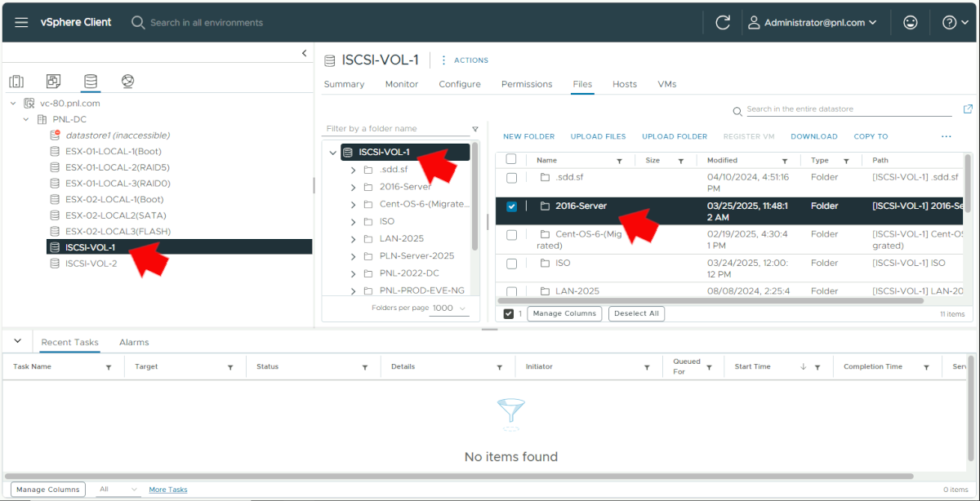Uncheck the 2016-Server row checkbox
980x501 pixels.
511,206
